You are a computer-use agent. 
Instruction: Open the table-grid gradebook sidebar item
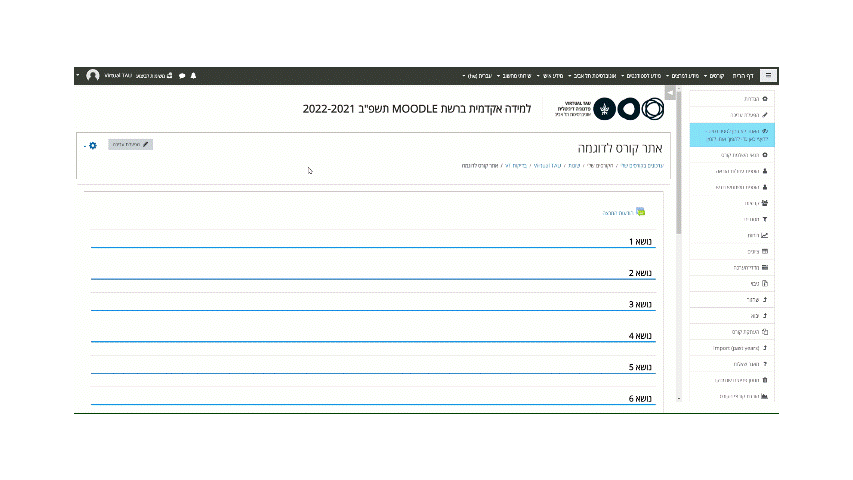click(x=732, y=251)
